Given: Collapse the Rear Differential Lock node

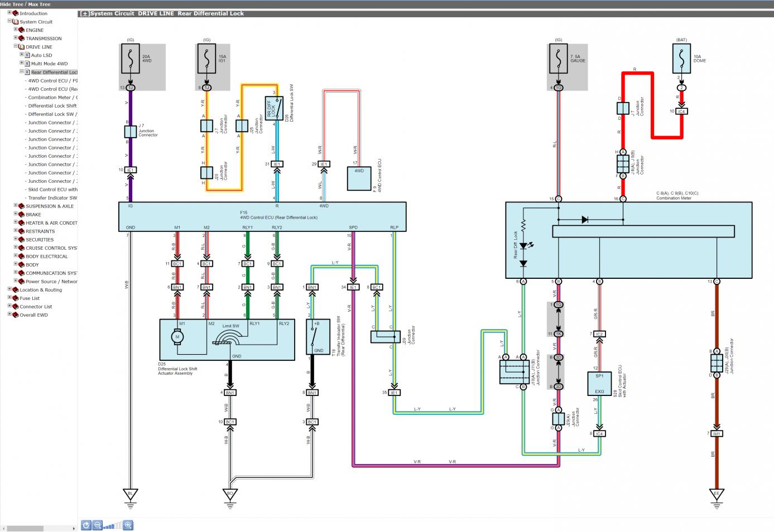Looking at the screenshot, I should click(x=22, y=71).
